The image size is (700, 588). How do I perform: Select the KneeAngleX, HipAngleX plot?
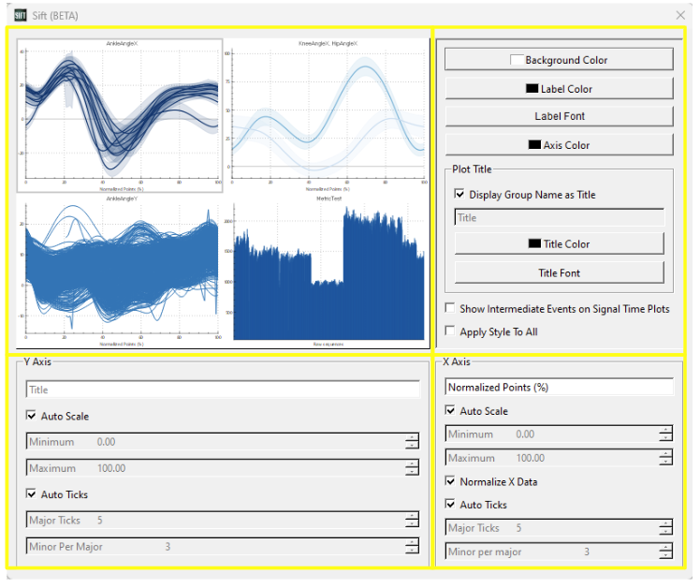point(328,114)
